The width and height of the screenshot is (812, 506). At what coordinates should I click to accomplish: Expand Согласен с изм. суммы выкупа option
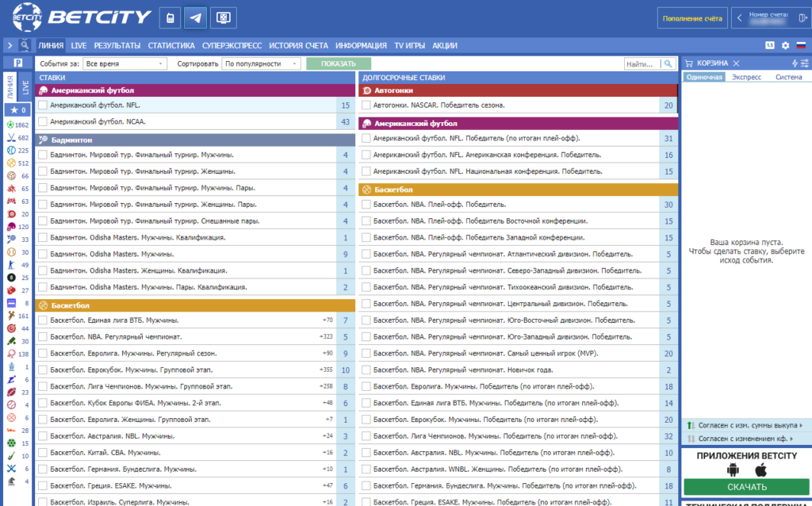tap(745, 425)
